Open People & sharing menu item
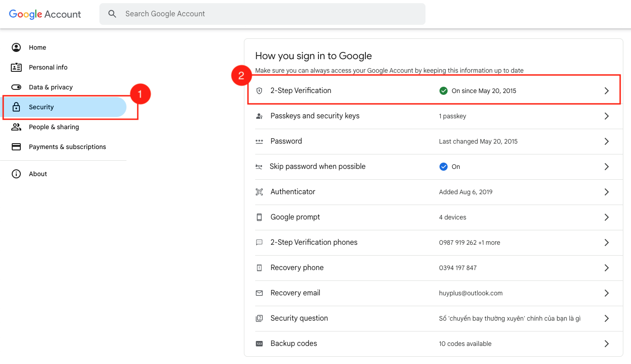631x364 pixels. [x=54, y=127]
